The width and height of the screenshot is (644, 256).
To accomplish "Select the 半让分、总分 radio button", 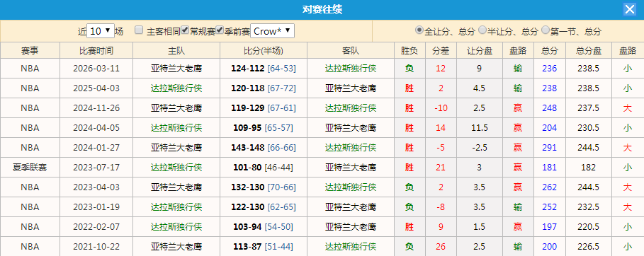I will (482, 30).
